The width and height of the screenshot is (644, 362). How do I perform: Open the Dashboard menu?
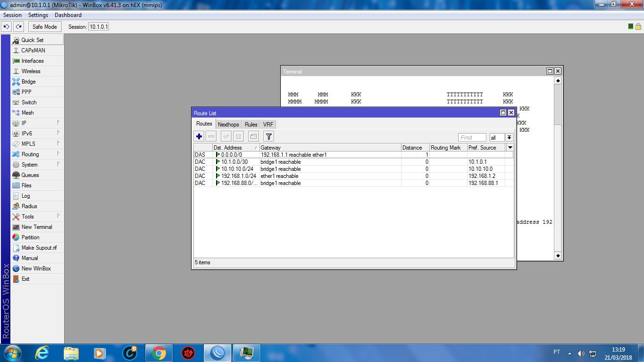pos(68,15)
